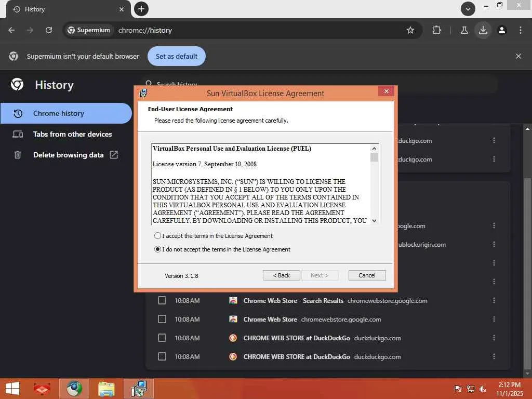Click the Set as default button
Viewport: 532px width, 399px height.
click(177, 56)
